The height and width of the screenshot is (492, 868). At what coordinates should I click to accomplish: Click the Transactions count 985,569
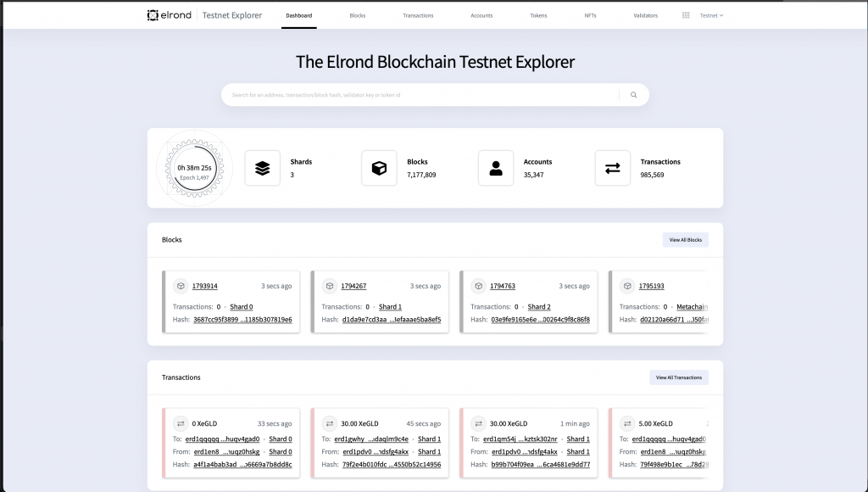tap(652, 175)
